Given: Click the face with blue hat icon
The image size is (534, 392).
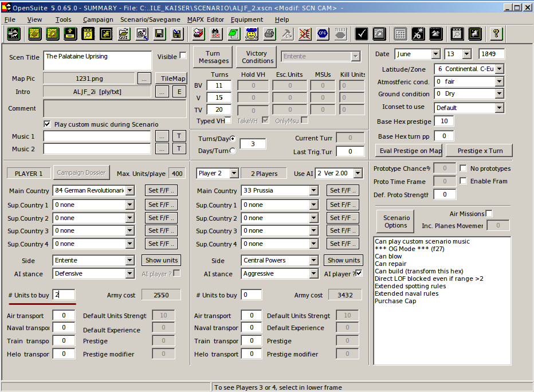Looking at the screenshot, I should click(252, 34).
